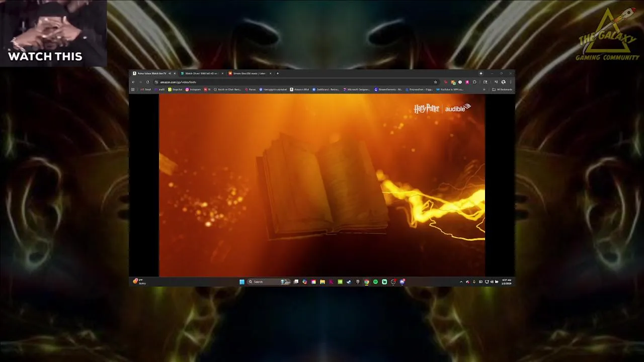Expand the hidden bookmarks overflow chevron

(x=484, y=89)
